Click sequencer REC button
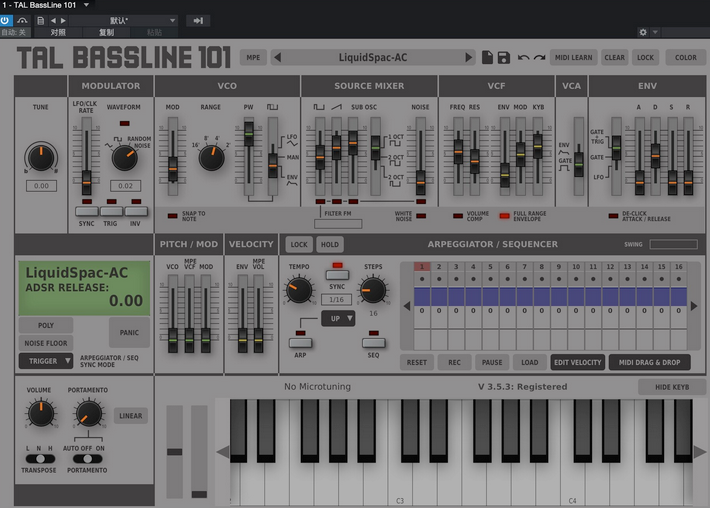The image size is (710, 508). pos(454,362)
